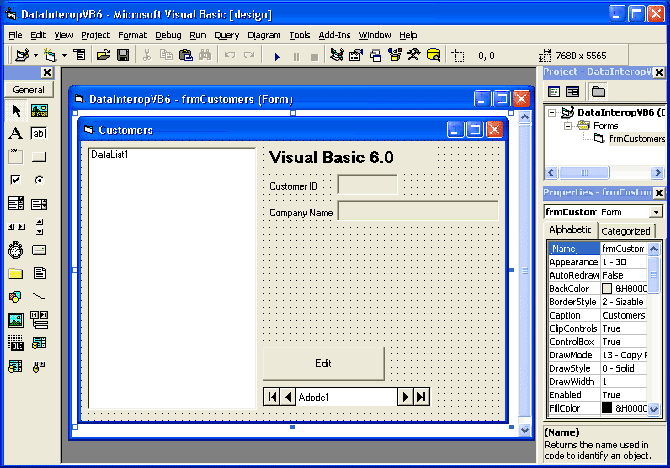Save project using the floppy disk icon
This screenshot has width=670, height=468.
123,55
